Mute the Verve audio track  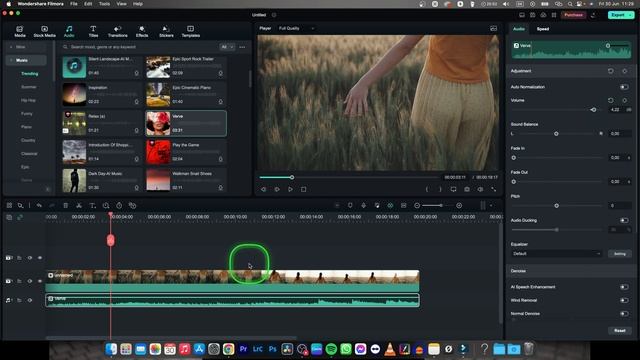tap(30, 300)
